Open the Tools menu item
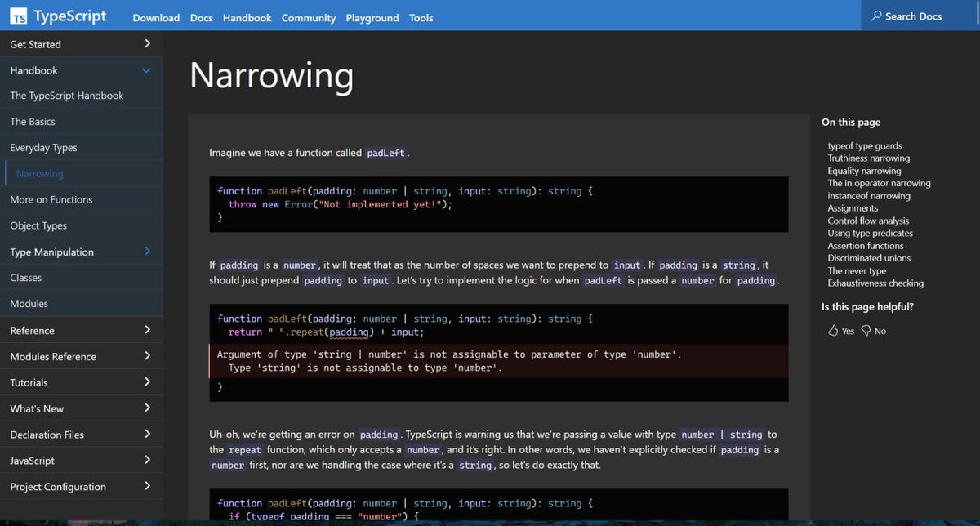Screen dimensions: 980x526 (421, 18)
